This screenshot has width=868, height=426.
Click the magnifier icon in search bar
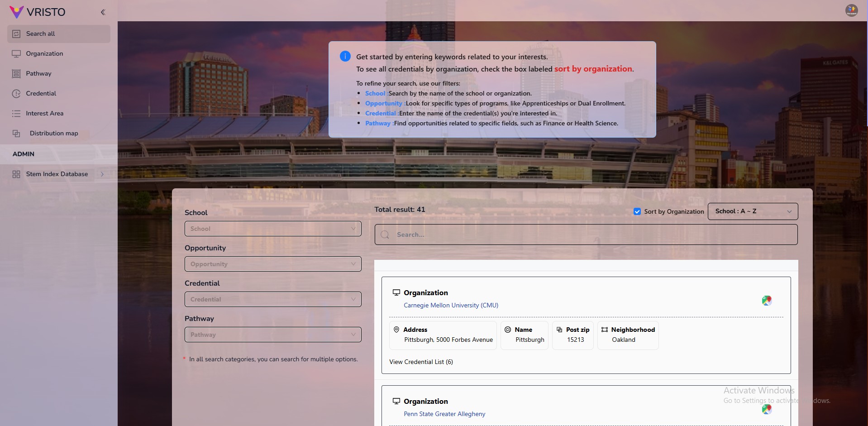[385, 235]
